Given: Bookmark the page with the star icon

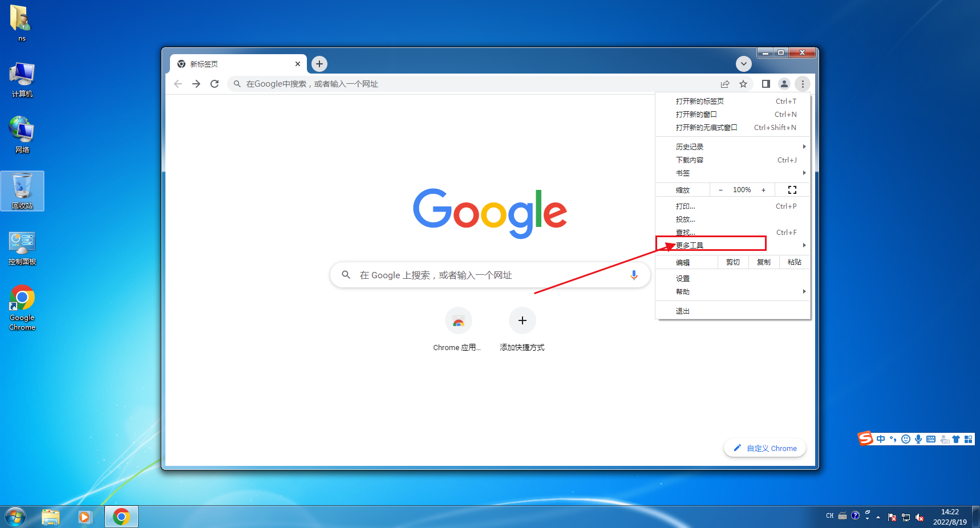Looking at the screenshot, I should (743, 84).
